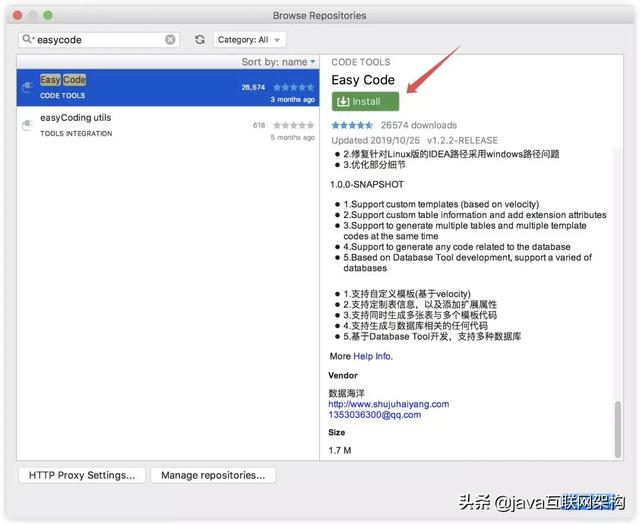Click the description panel scrollbar
This screenshot has width=640, height=525.
pyautogui.click(x=618, y=429)
